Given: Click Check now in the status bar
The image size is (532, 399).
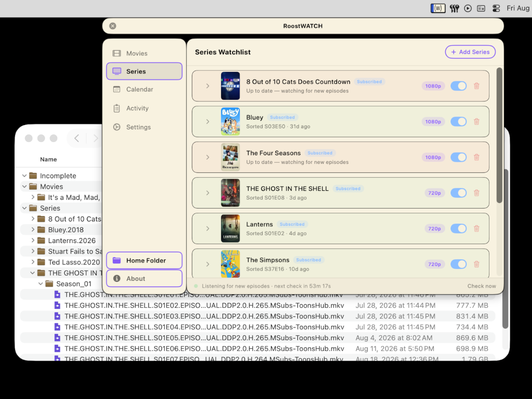Looking at the screenshot, I should point(481,286).
